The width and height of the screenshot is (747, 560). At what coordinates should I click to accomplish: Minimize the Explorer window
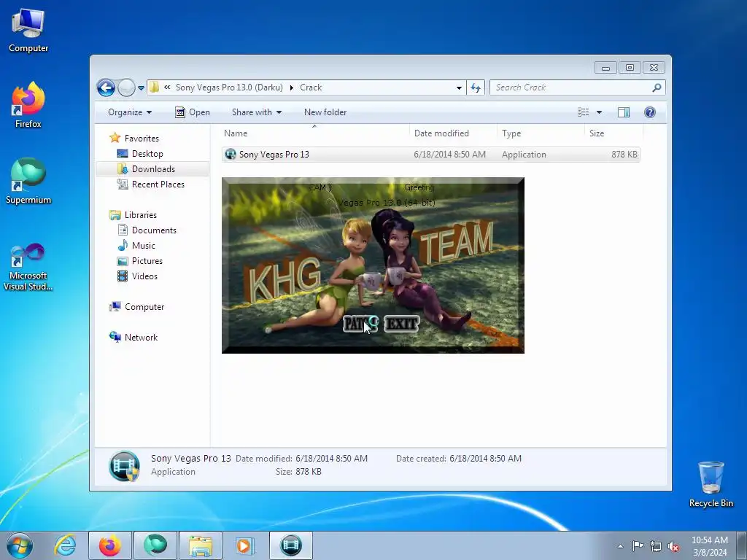coord(605,68)
